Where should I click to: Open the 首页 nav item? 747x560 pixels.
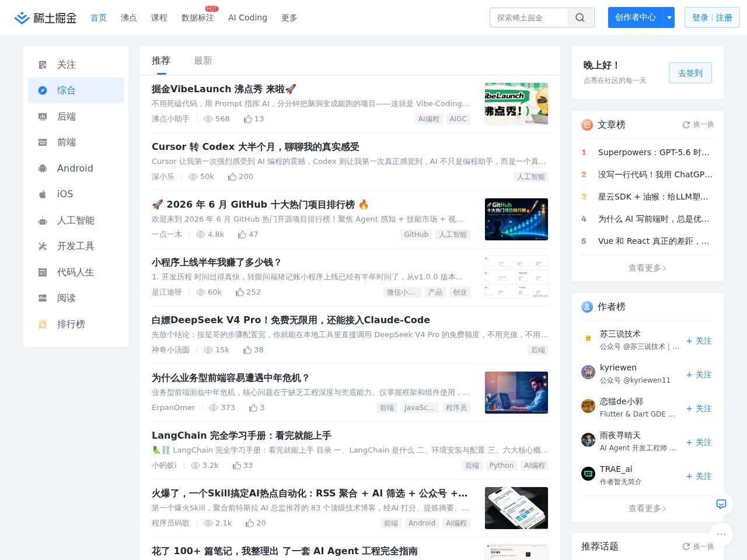tap(99, 18)
